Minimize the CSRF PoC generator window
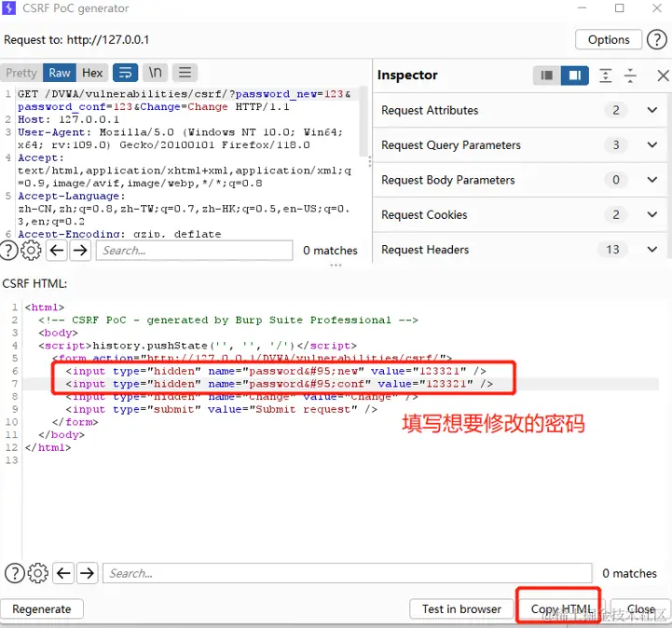Image resolution: width=672 pixels, height=628 pixels. click(x=582, y=8)
